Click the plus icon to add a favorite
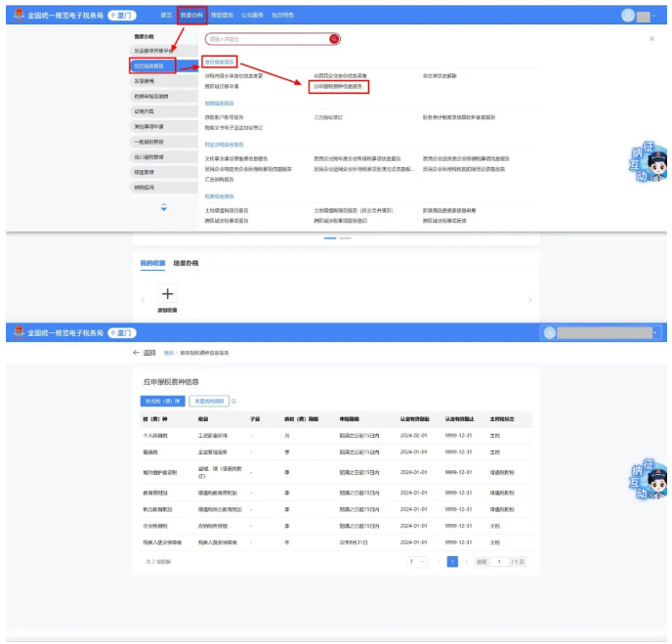The image size is (672, 644). (x=167, y=294)
